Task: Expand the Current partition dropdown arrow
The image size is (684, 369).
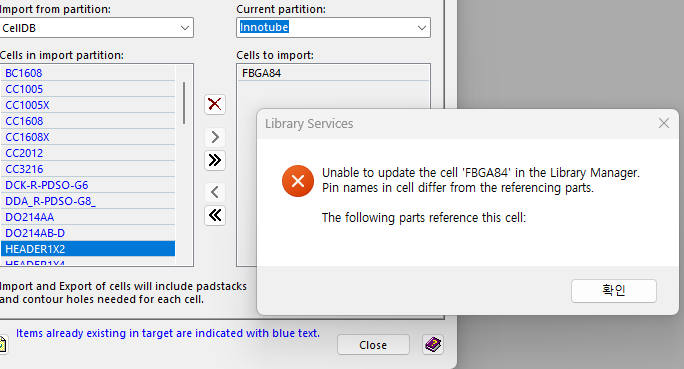Action: pyautogui.click(x=421, y=28)
